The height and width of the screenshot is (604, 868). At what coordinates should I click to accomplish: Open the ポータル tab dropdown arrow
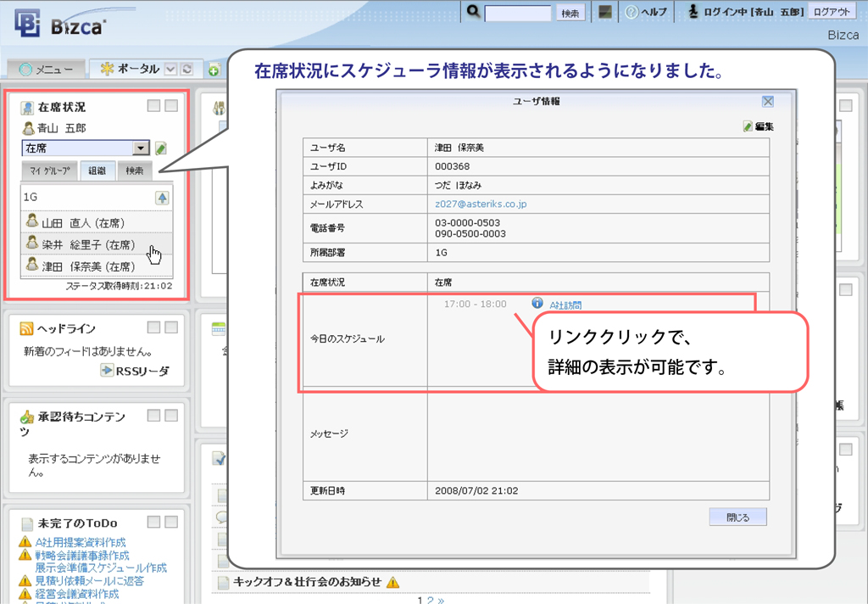171,70
